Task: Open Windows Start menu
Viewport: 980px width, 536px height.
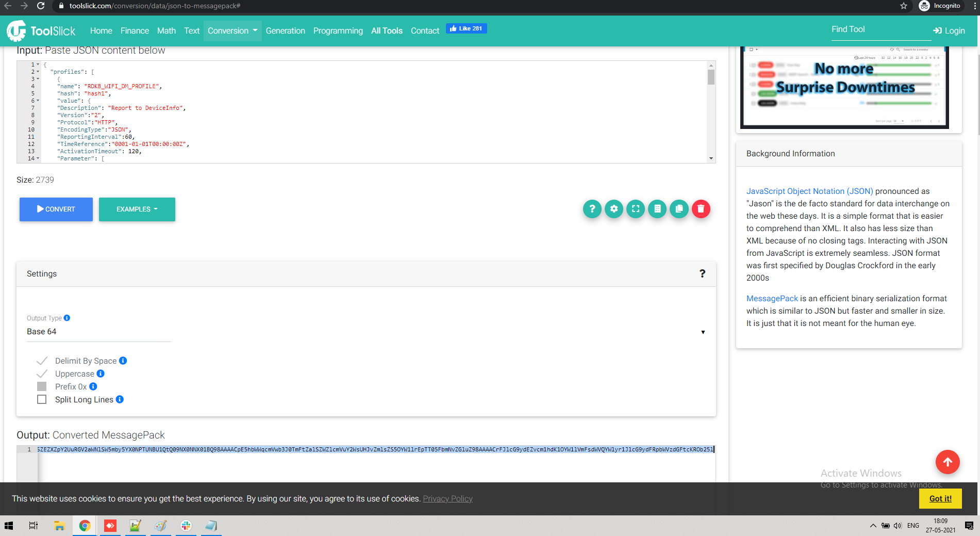Action: (x=9, y=526)
